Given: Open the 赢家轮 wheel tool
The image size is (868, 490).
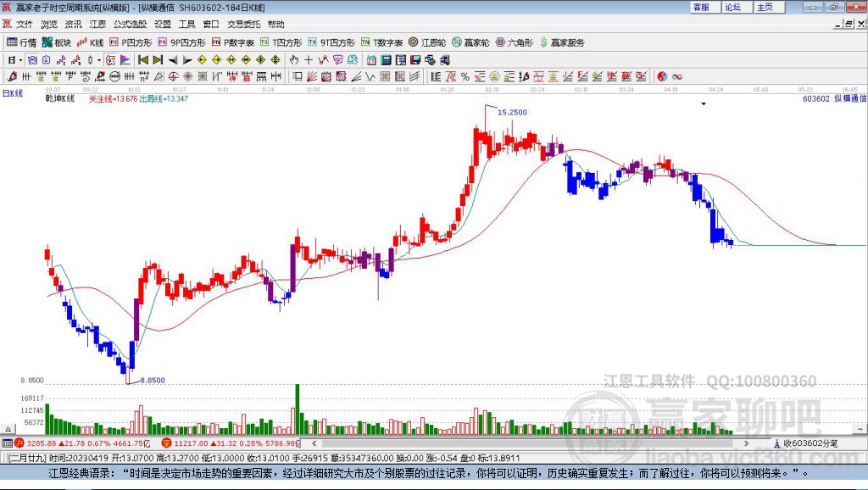Looking at the screenshot, I should (x=470, y=42).
